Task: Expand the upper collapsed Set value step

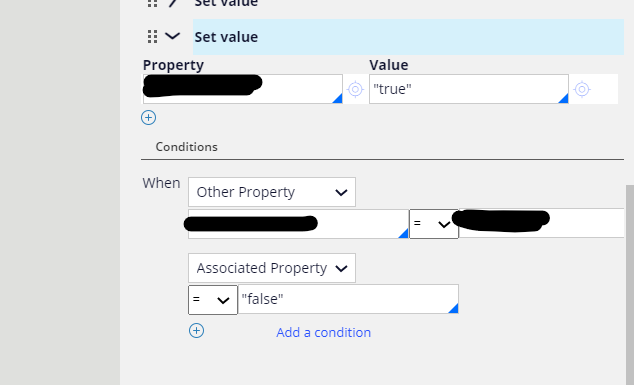Action: 173,3
